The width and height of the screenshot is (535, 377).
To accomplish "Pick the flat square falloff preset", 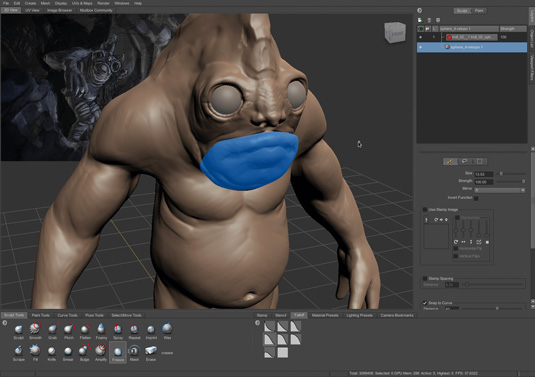I will (283, 352).
